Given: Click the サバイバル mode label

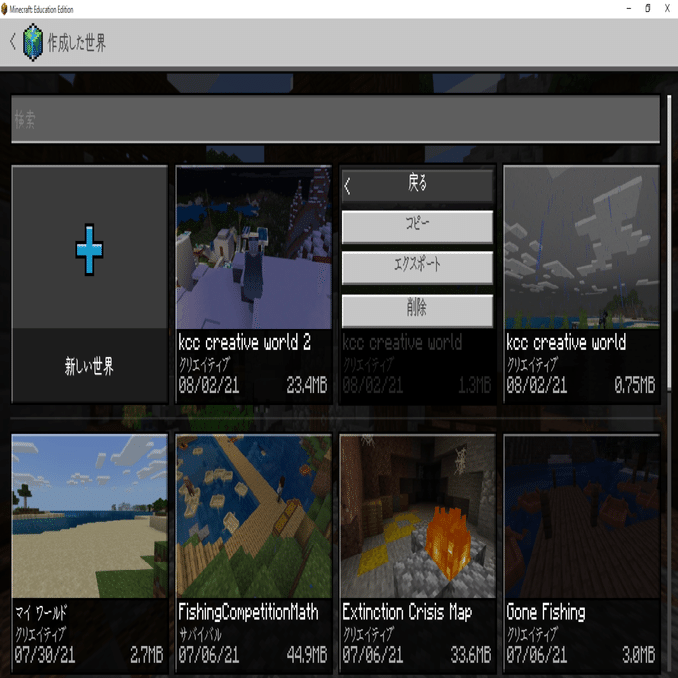Looking at the screenshot, I should point(200,634).
